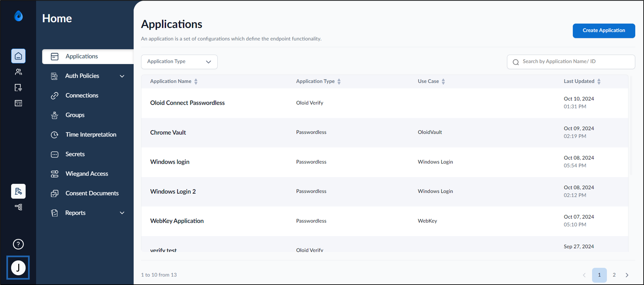Click the Groups icon
The width and height of the screenshot is (644, 285).
tap(55, 115)
